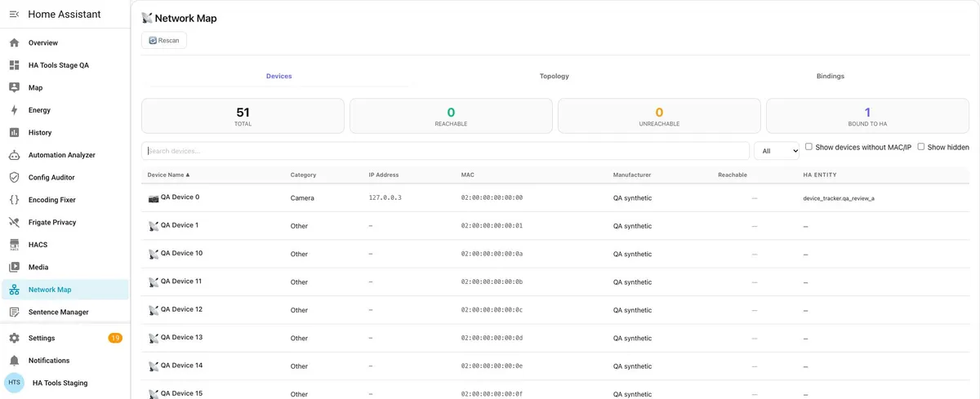The image size is (980, 399).
Task: Click the IP Address column header
Action: pyautogui.click(x=384, y=175)
